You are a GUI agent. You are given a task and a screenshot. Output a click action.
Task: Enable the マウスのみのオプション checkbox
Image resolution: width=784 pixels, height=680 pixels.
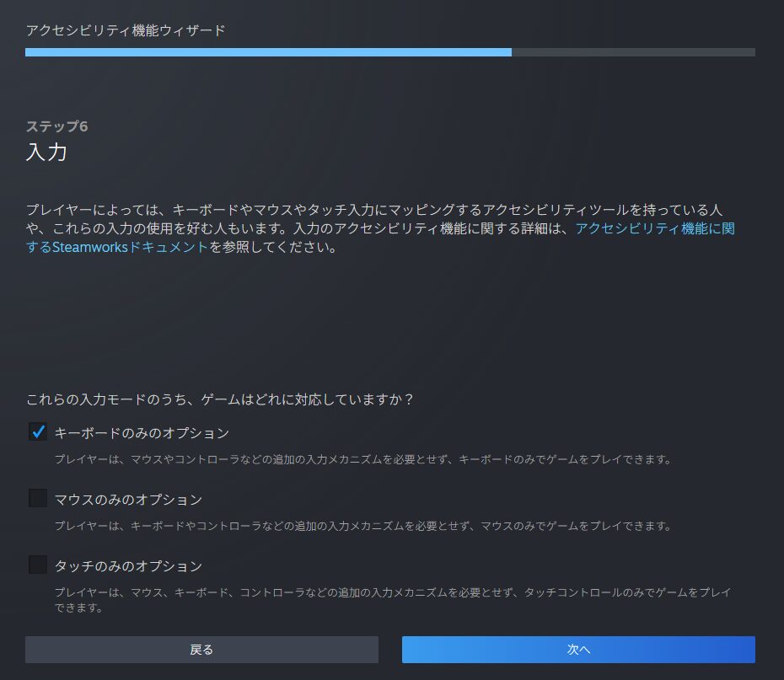click(x=37, y=499)
